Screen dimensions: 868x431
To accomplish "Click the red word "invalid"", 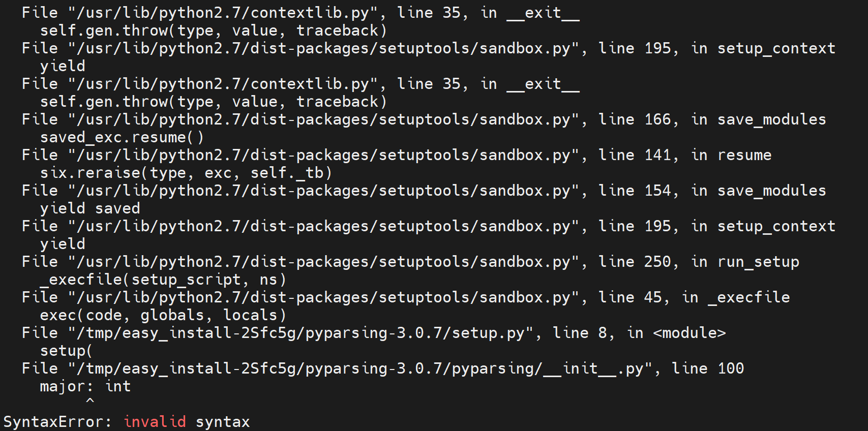I will pos(155,422).
